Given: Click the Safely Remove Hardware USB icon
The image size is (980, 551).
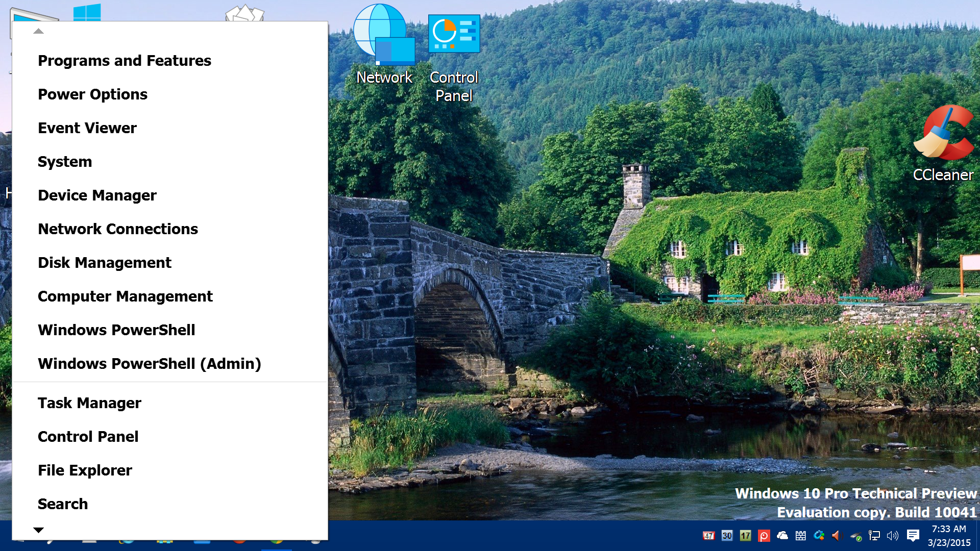Looking at the screenshot, I should 856,536.
